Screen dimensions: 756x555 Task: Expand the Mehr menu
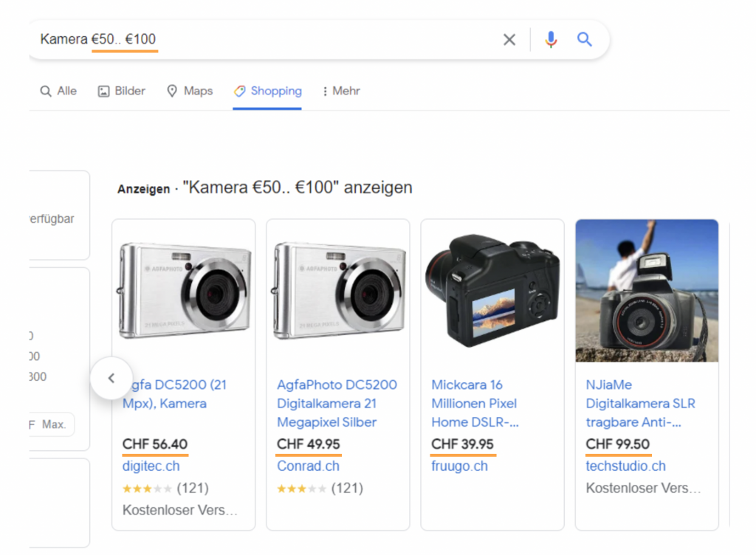[x=341, y=91]
